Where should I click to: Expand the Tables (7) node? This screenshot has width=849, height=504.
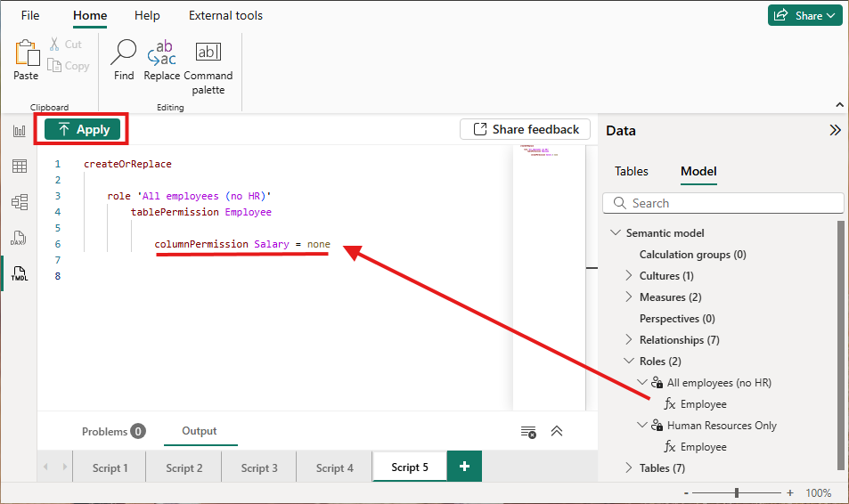click(x=629, y=467)
